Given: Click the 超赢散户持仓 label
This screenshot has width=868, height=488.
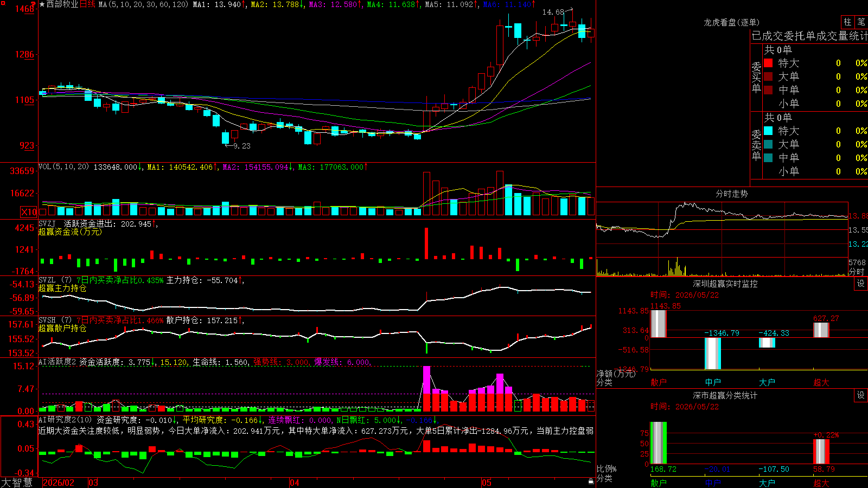Looking at the screenshot, I should [62, 328].
